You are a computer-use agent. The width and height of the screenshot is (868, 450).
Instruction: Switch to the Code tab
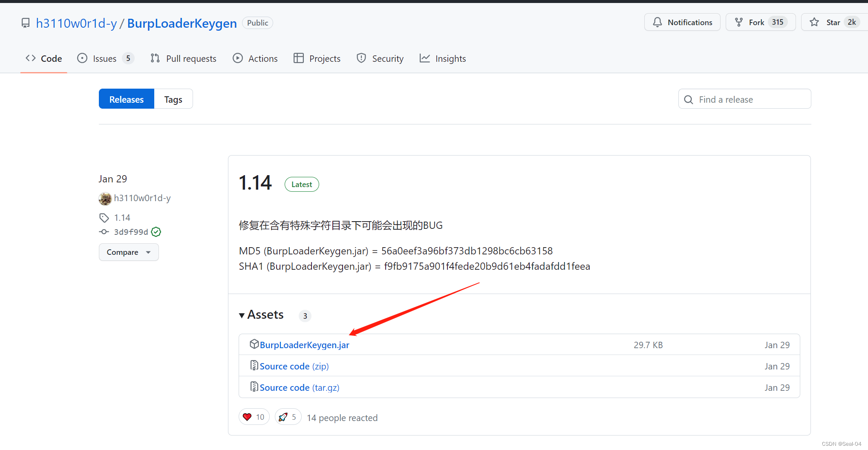(x=43, y=58)
